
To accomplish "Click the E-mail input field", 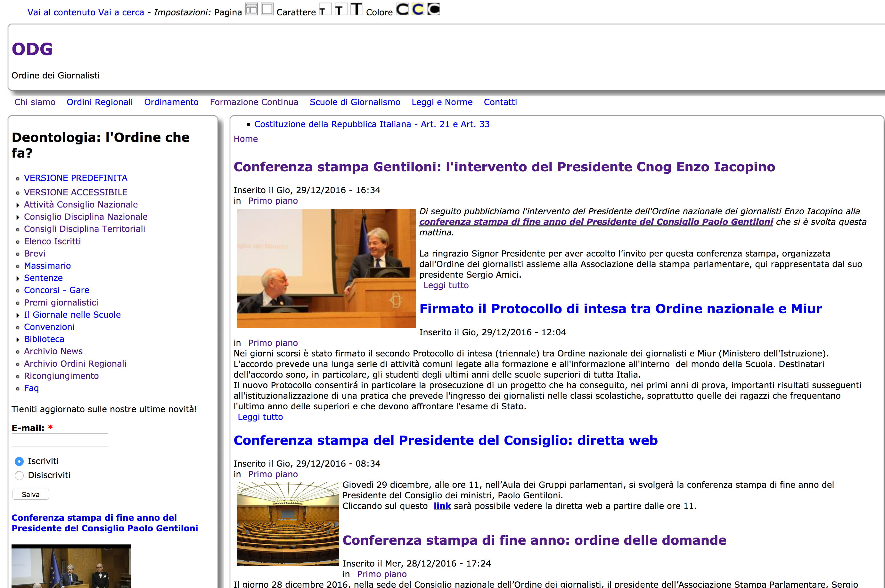I will click(60, 440).
